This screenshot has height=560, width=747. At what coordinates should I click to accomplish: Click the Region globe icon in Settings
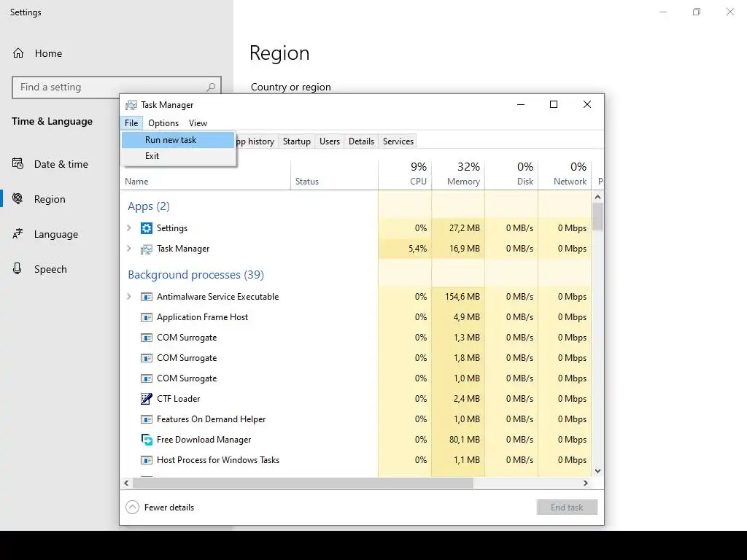18,198
